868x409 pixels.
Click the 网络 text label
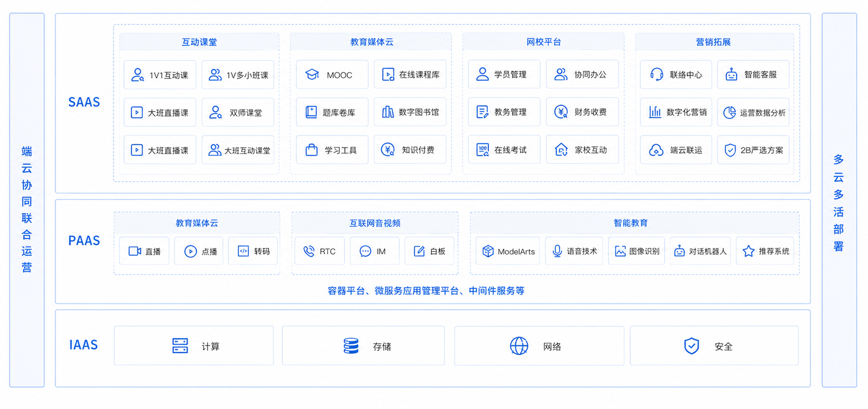(x=552, y=347)
